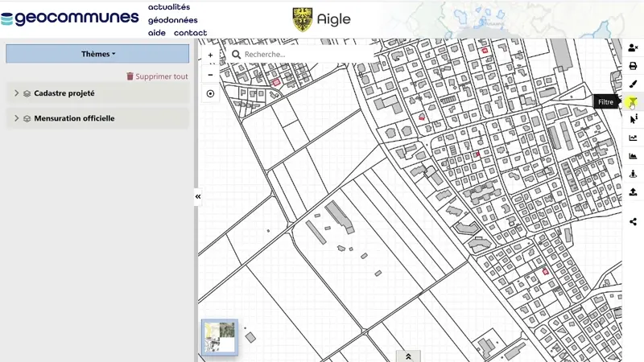The image size is (644, 362).
Task: Click Supprimer tout to remove layers
Action: coord(157,76)
